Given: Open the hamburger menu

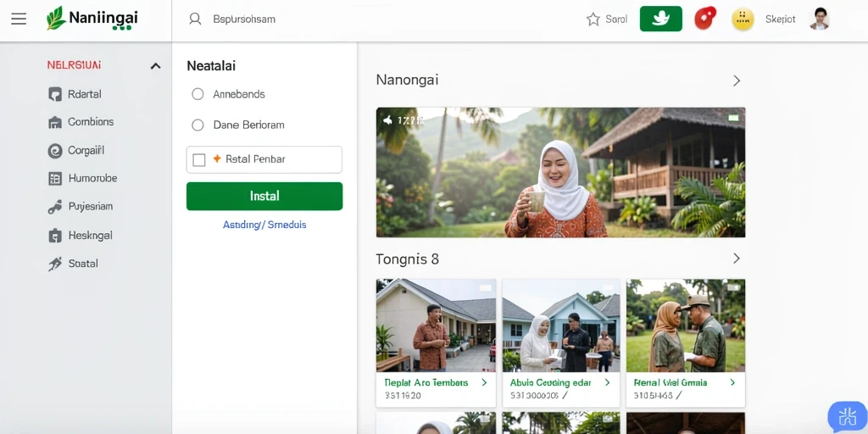Looking at the screenshot, I should tap(19, 19).
